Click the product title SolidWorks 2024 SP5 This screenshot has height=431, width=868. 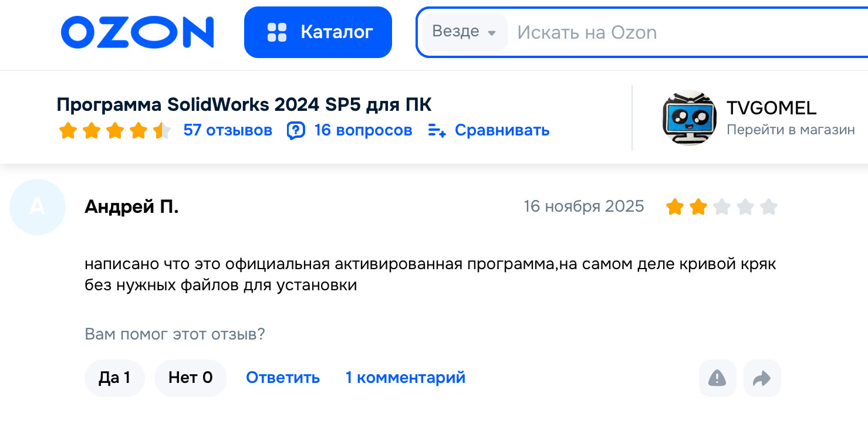(244, 105)
